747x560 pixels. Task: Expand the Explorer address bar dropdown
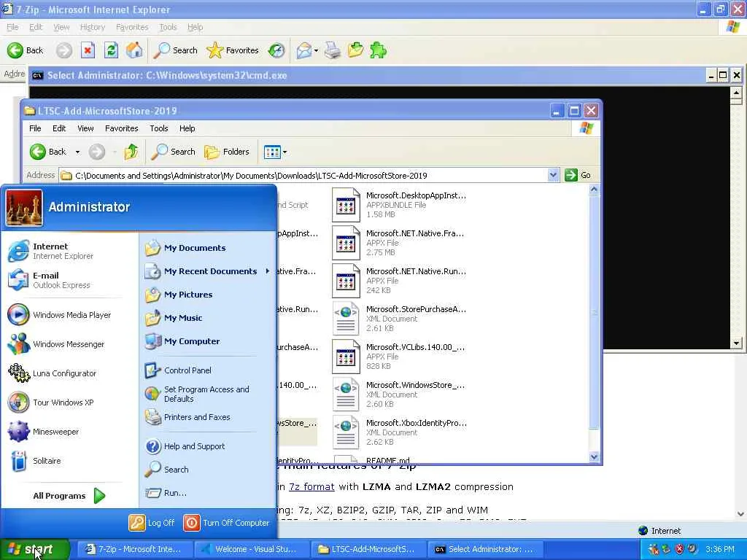[553, 175]
